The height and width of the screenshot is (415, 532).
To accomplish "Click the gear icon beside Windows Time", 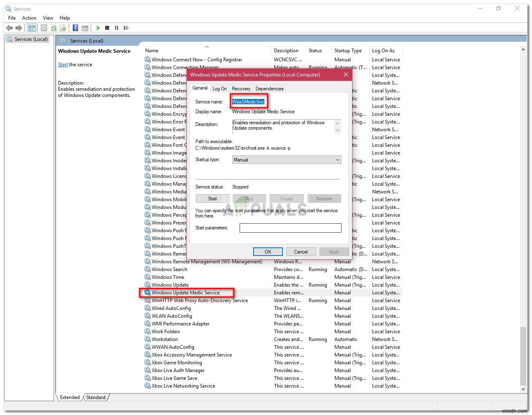I will click(x=147, y=277).
